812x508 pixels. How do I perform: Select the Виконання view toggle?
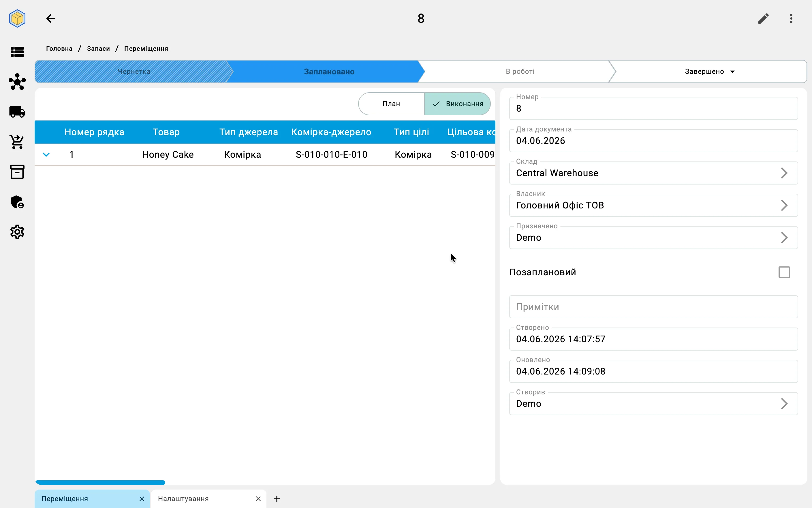[457, 104]
